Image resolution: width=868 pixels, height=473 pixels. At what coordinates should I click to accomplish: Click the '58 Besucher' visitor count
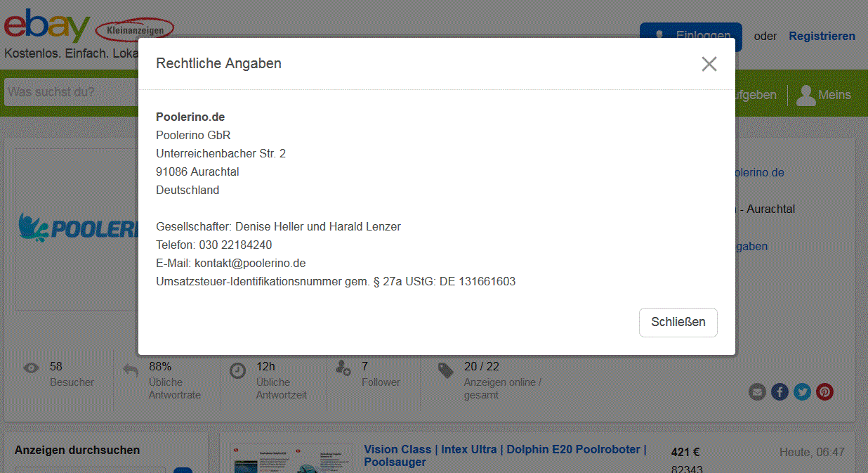point(72,374)
